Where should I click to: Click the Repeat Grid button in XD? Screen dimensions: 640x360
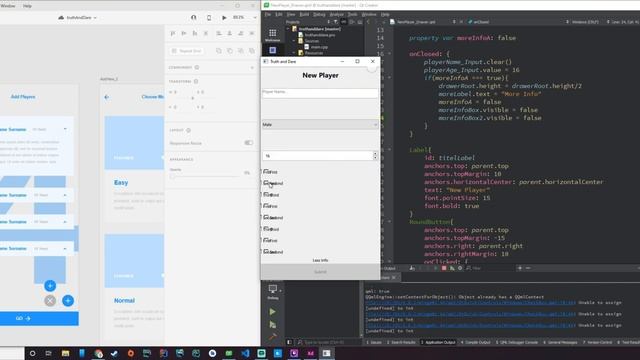[x=187, y=51]
